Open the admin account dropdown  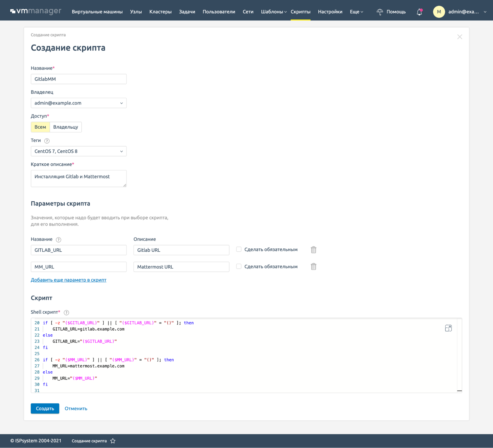pyautogui.click(x=485, y=12)
